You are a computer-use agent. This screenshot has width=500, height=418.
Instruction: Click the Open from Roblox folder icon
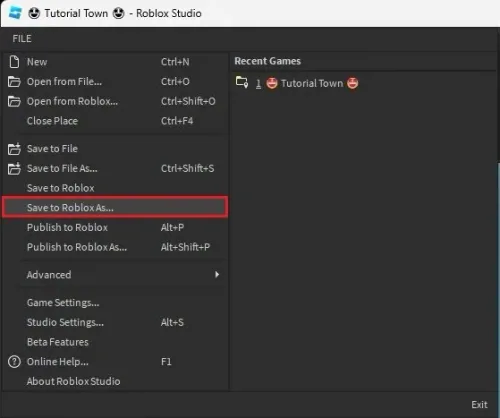tap(14, 101)
